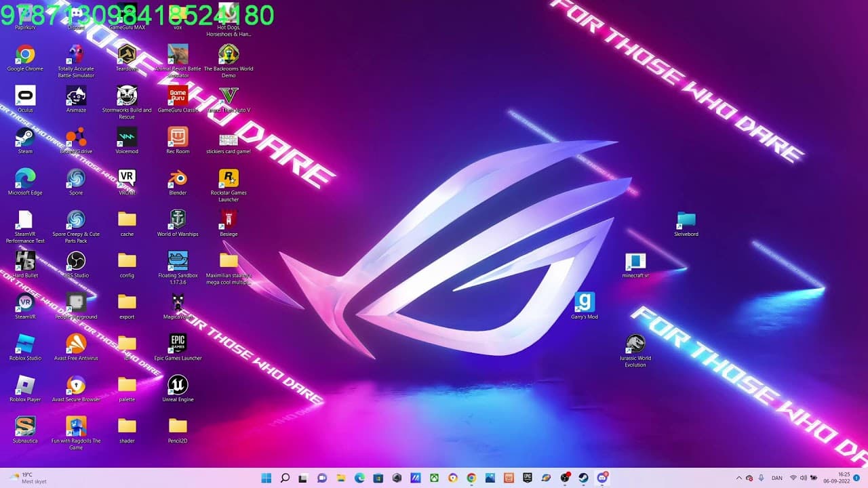Image resolution: width=868 pixels, height=488 pixels.
Task: Select the Roblox Studio desktop shortcut
Action: [x=25, y=348]
